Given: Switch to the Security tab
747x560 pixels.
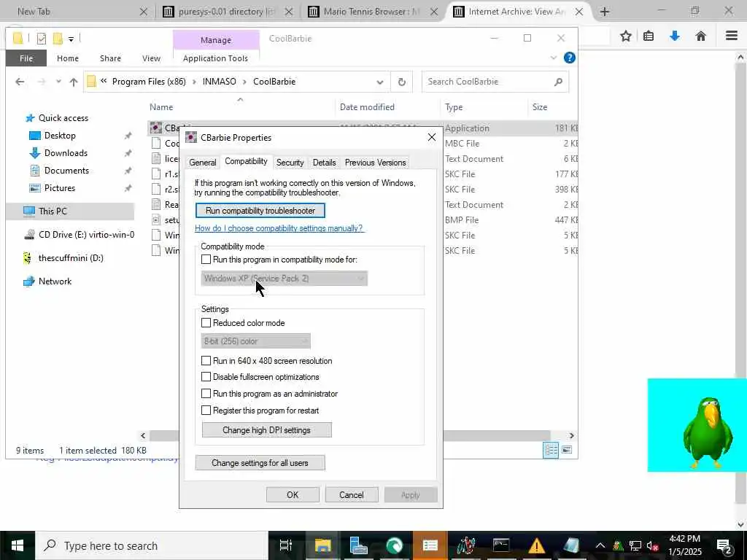Looking at the screenshot, I should tap(290, 163).
